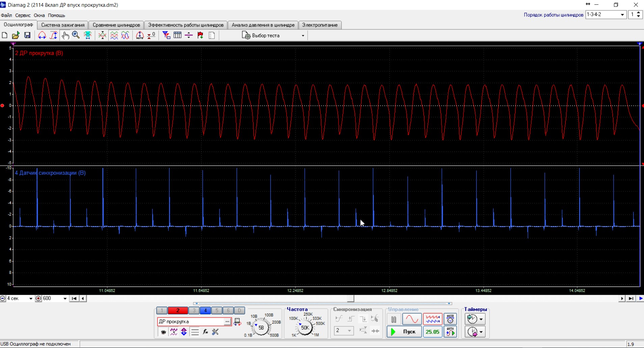The width and height of the screenshot is (644, 348).
Task: Switch to the Система зажигания tab
Action: coord(63,25)
